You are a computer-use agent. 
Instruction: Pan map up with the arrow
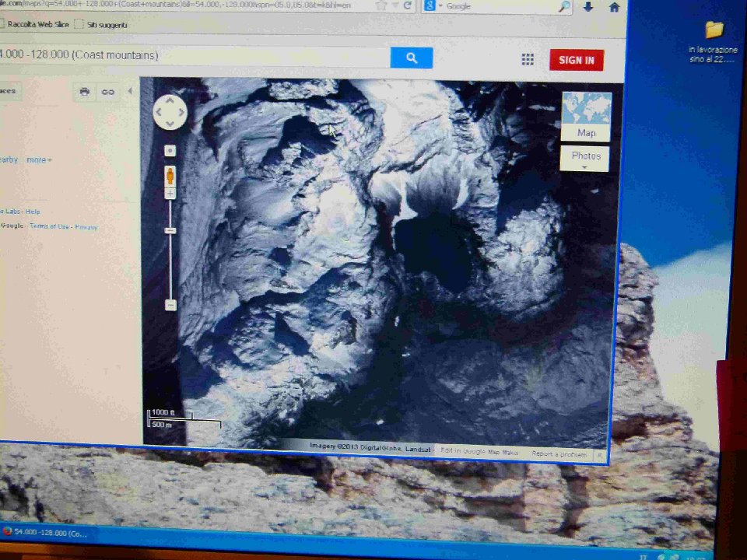click(x=170, y=100)
